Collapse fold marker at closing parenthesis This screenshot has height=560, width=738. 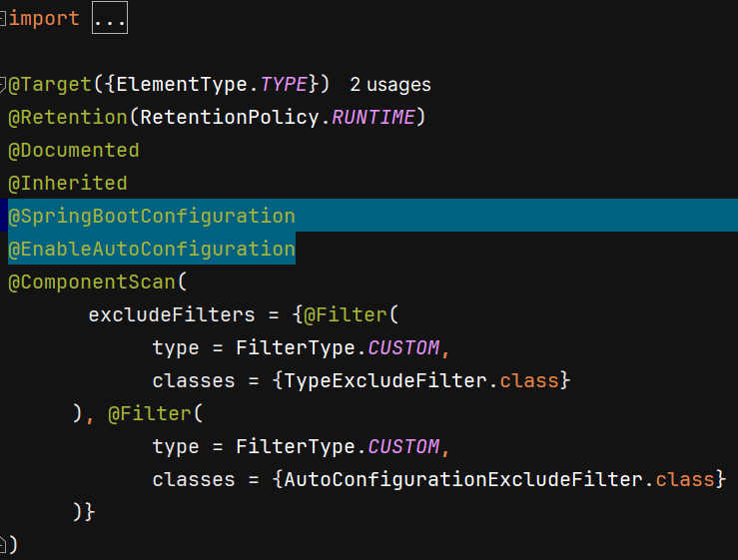pyautogui.click(x=2, y=544)
